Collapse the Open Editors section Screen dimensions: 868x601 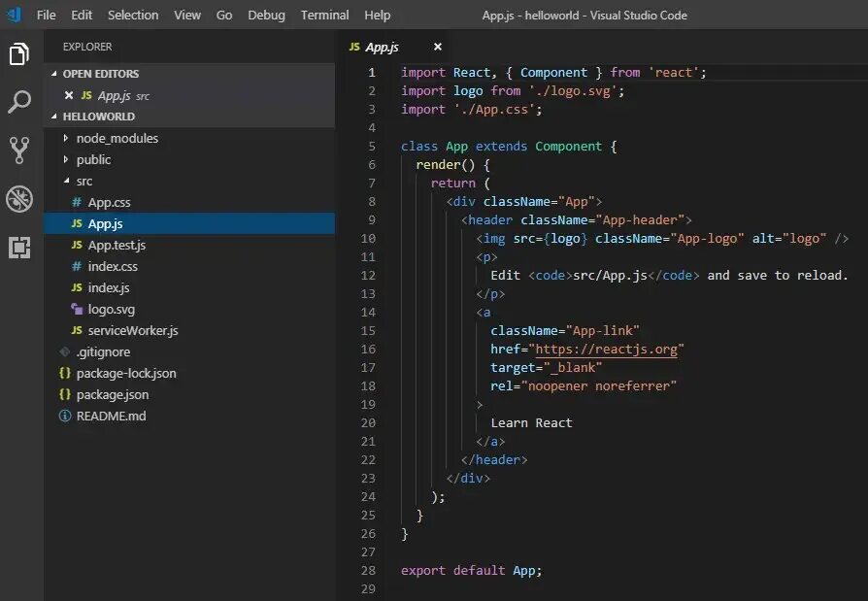(53, 74)
